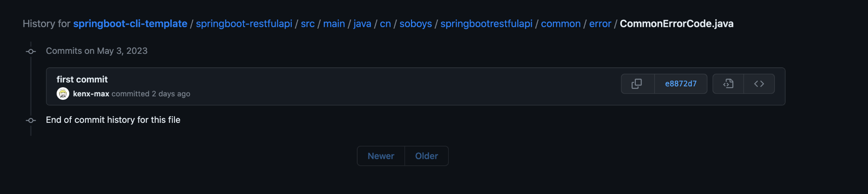
Task: Navigate to cn breadcrumb
Action: 385,24
